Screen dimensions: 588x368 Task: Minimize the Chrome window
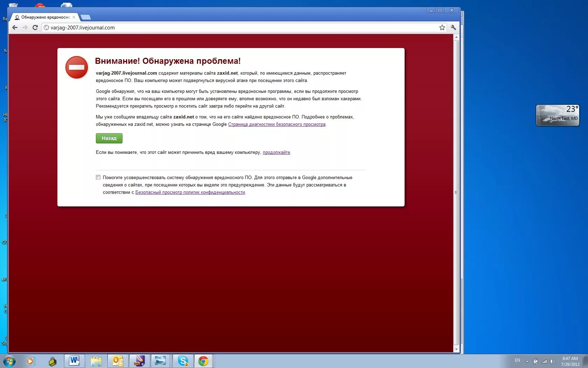coord(431,11)
